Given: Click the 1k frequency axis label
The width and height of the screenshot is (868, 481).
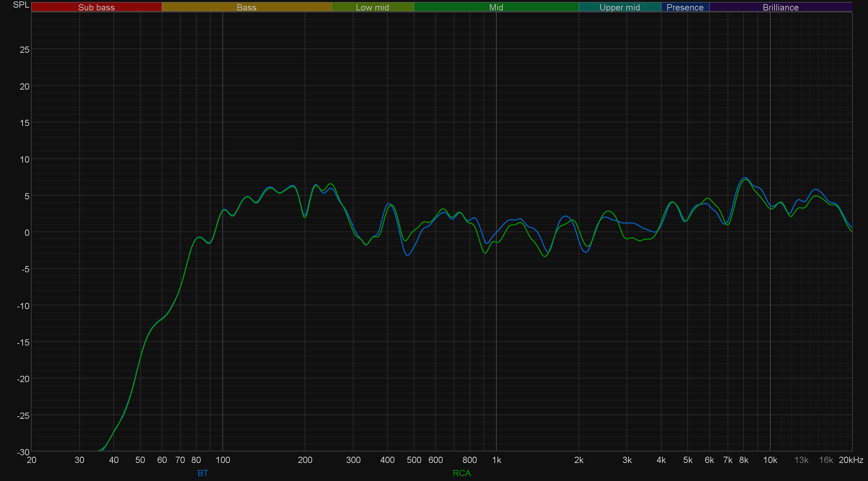Looking at the screenshot, I should coord(496,460).
